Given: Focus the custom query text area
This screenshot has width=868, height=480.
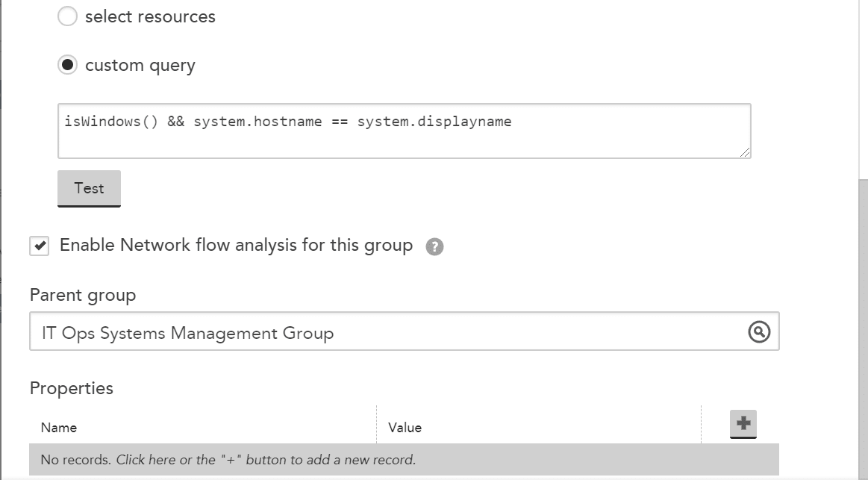Looking at the screenshot, I should tap(404, 131).
